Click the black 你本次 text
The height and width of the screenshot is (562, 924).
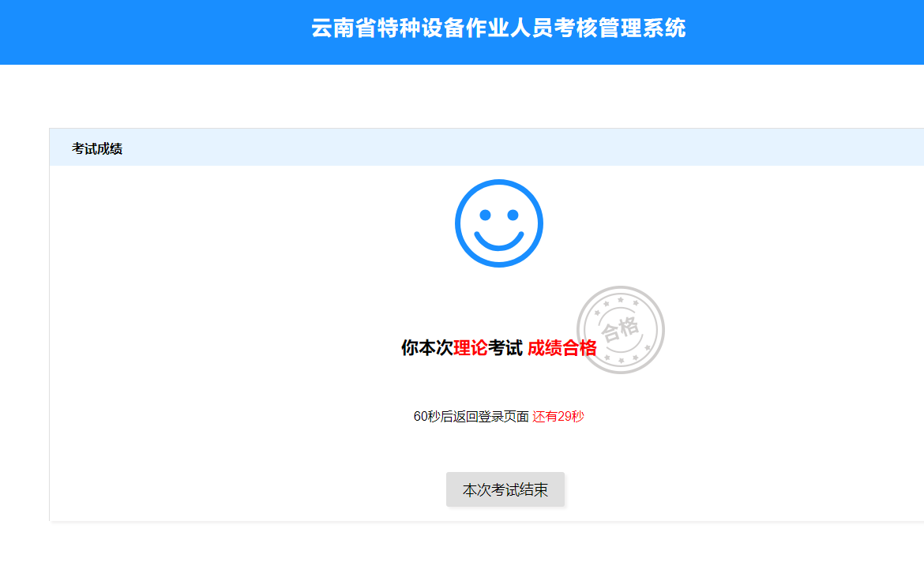427,348
